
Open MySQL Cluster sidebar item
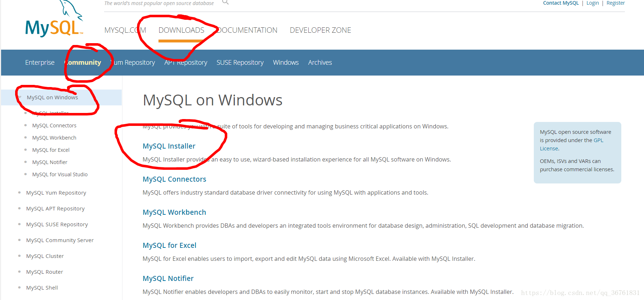45,256
